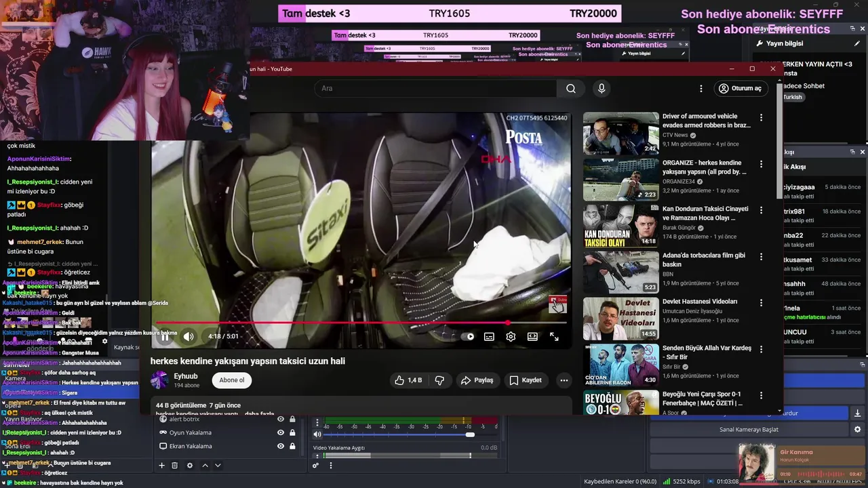Toggle lock on alert botrix source
The width and height of the screenshot is (868, 488).
(292, 419)
